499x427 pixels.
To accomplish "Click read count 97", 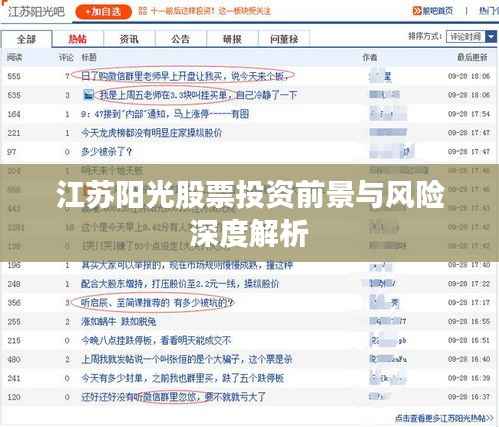I will pos(12,152).
